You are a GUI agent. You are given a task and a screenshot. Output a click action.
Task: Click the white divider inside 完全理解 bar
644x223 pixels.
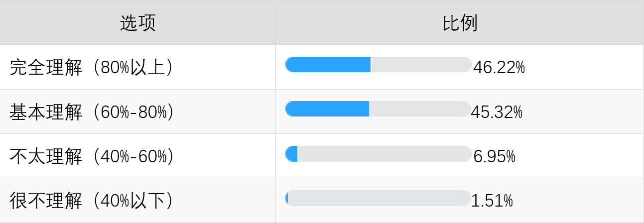tap(371, 65)
